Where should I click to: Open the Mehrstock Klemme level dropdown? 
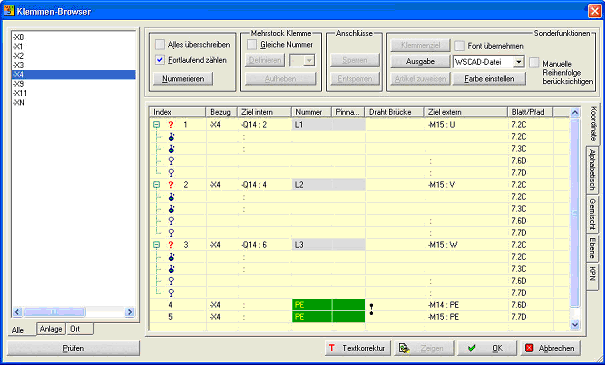tap(309, 60)
